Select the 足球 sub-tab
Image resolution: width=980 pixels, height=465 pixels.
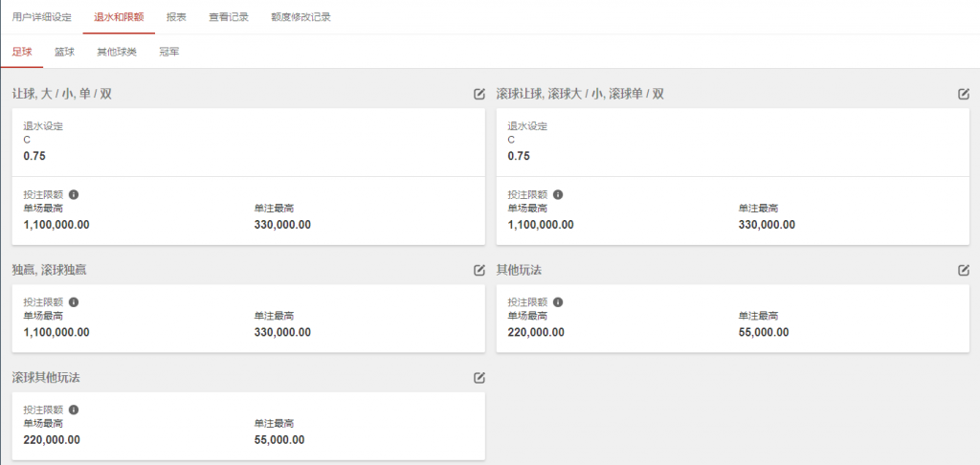[22, 52]
